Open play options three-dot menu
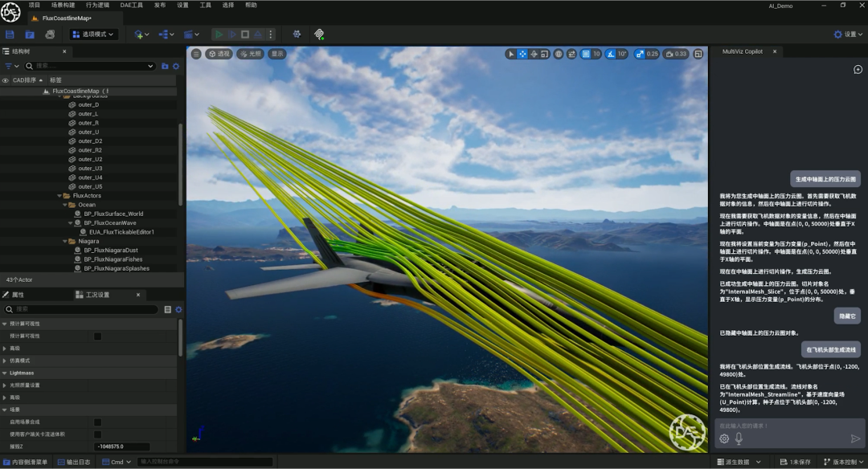The image size is (868, 469). pyautogui.click(x=271, y=35)
